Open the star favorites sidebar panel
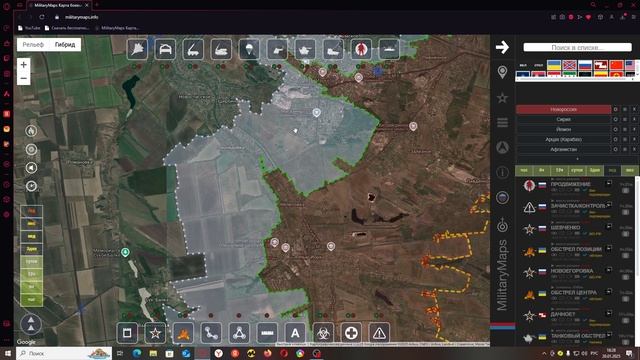This screenshot has height=360, width=640. pyautogui.click(x=502, y=98)
